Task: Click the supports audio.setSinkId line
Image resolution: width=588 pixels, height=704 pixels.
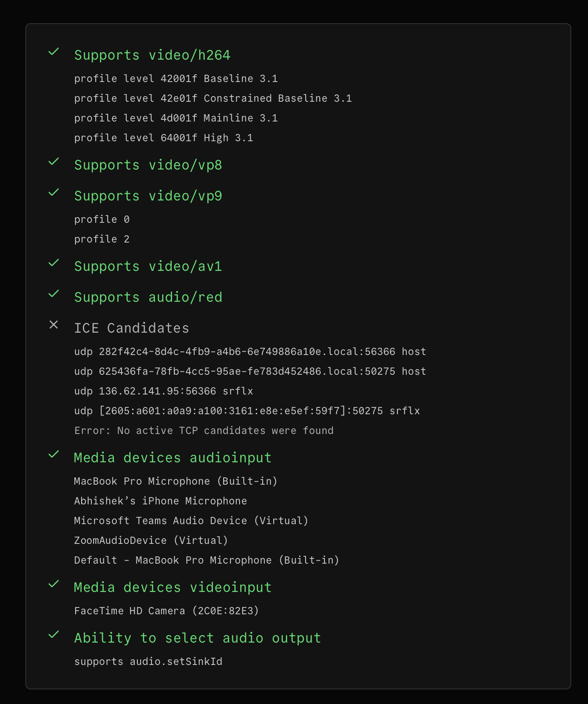Action: [x=148, y=662]
